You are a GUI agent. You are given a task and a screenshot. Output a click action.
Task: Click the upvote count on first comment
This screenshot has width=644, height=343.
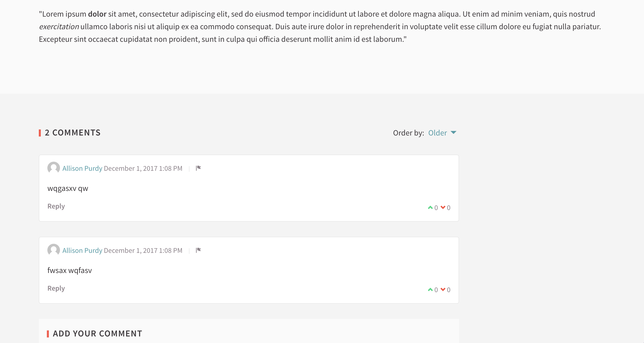(x=436, y=207)
